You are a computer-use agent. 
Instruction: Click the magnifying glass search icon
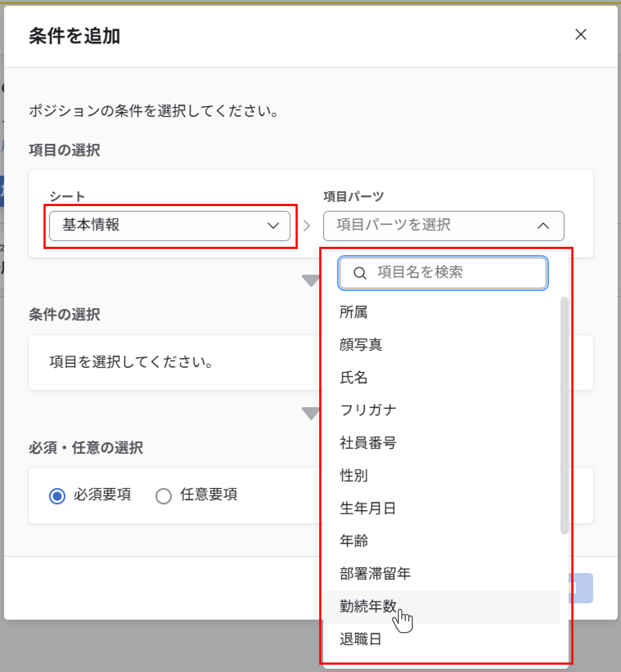click(360, 273)
